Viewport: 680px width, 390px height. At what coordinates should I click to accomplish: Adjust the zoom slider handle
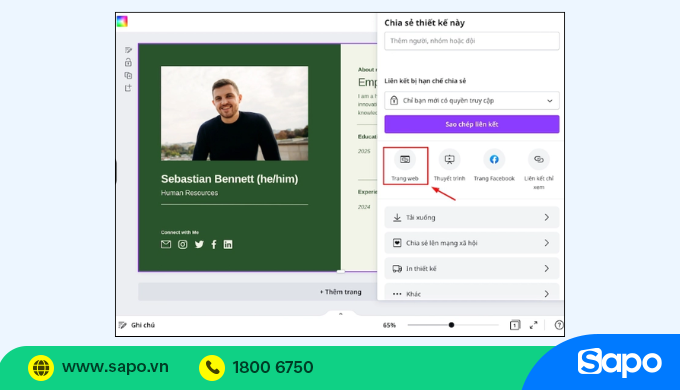coord(451,325)
